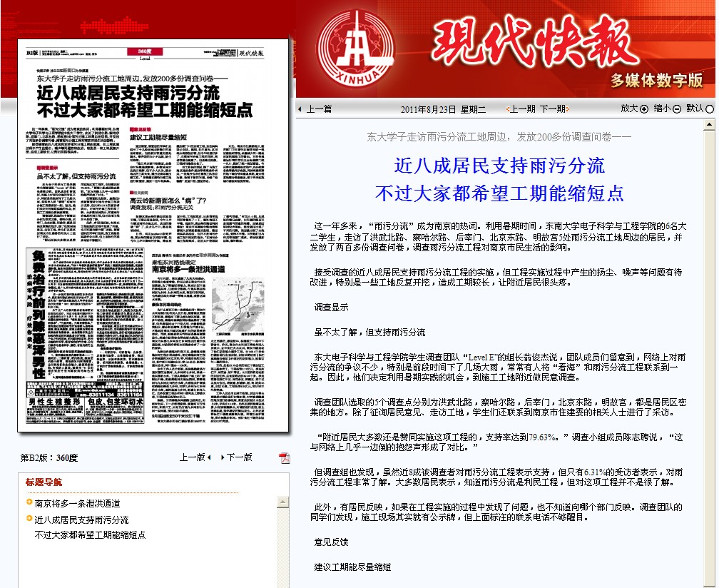Go to the previous page via 上一版

(x=195, y=457)
